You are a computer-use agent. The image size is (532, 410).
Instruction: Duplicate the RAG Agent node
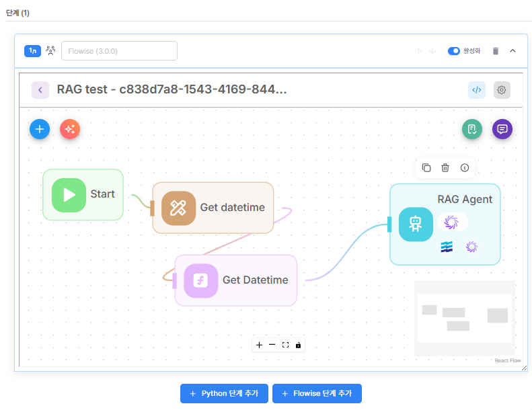point(426,168)
